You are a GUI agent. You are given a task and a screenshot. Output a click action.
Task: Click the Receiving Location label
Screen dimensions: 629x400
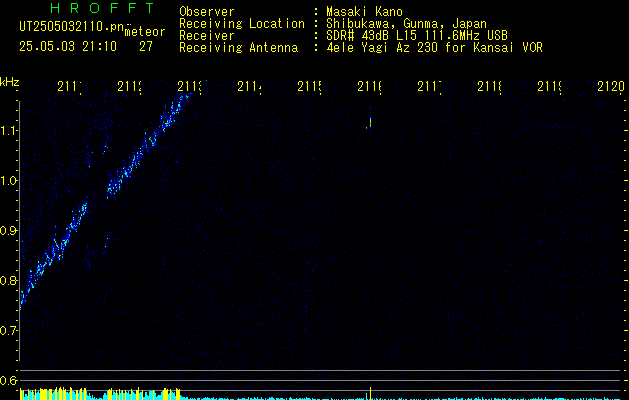[x=242, y=24]
